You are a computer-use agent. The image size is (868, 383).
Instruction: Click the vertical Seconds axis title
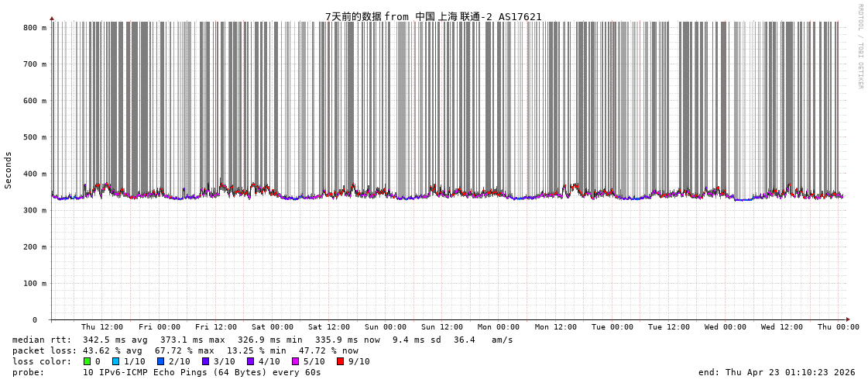coord(9,170)
